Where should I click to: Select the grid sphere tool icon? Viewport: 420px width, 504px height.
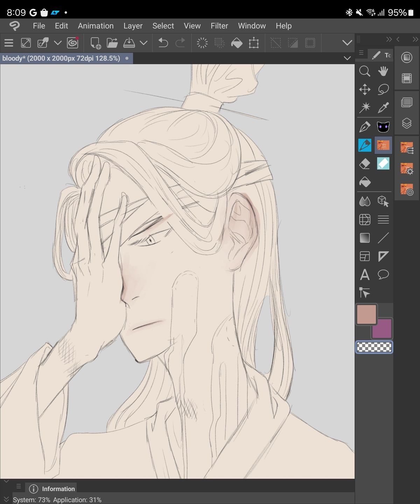click(x=365, y=220)
